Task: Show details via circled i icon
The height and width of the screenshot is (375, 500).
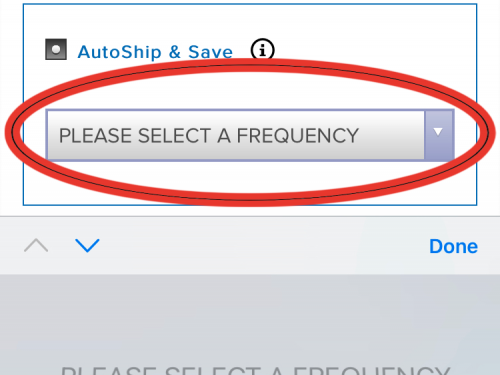Action: (x=262, y=50)
